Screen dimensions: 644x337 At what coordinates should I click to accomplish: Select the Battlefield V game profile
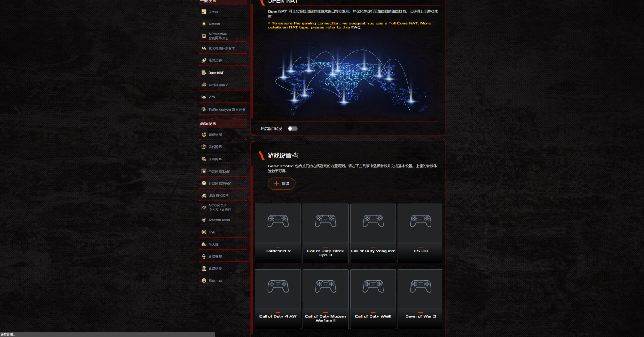coord(278,233)
